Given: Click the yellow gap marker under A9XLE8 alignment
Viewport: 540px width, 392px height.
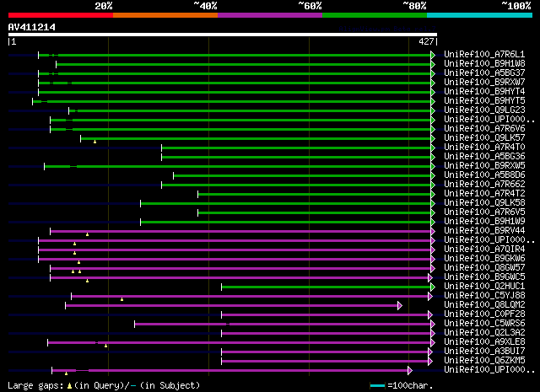Looking at the screenshot, I should pos(105,346).
